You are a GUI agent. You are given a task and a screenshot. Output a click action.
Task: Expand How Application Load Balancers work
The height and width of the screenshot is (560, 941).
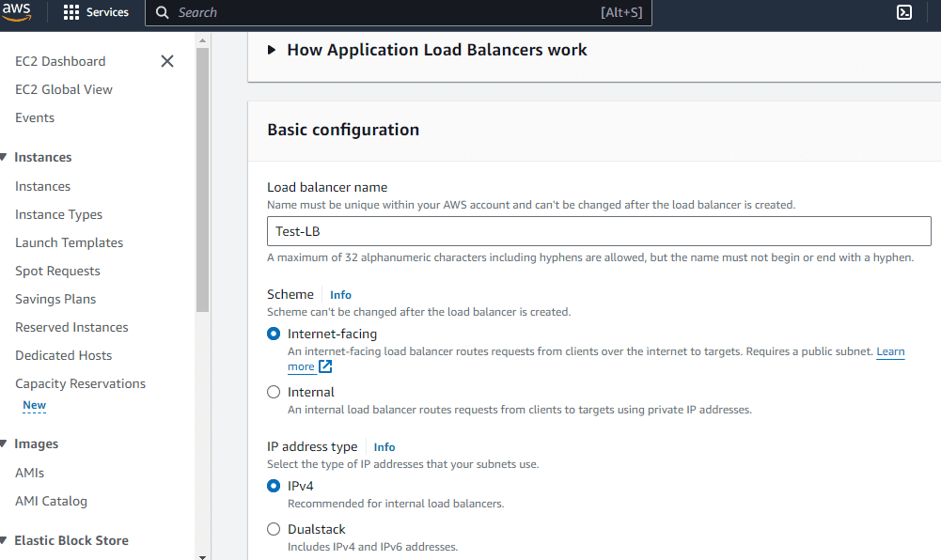(273, 50)
